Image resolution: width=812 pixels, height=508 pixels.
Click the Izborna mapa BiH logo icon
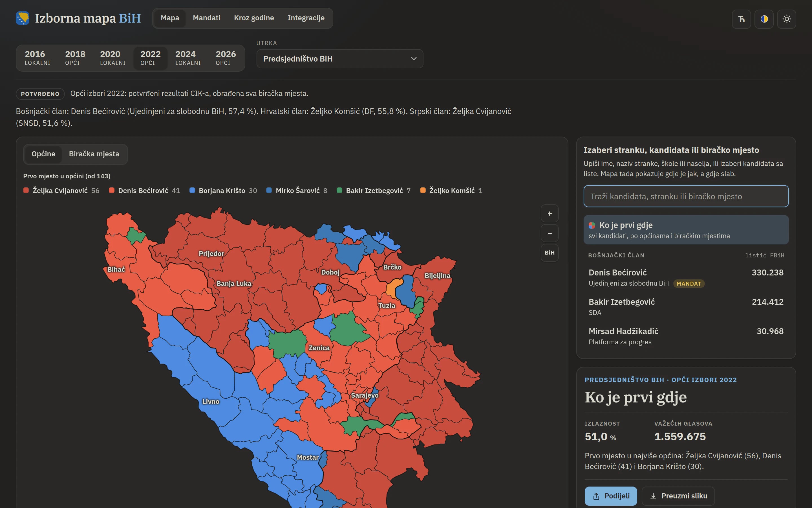(23, 18)
